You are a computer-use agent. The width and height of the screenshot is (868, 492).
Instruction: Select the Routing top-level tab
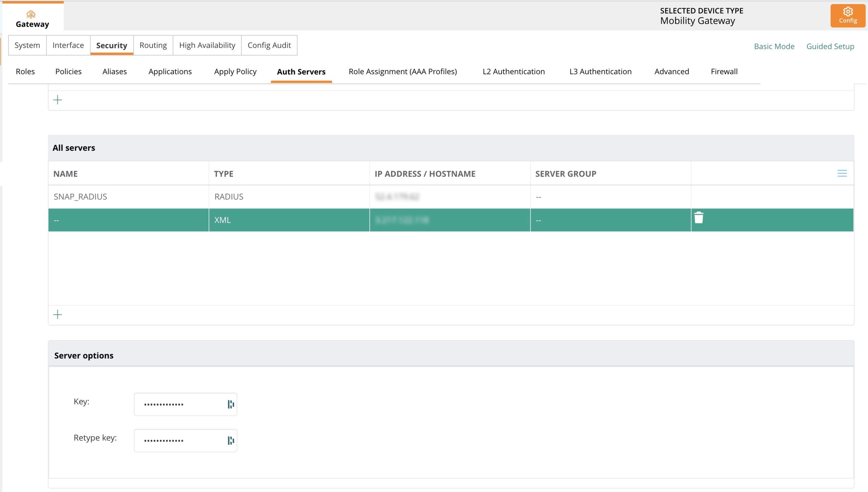(x=153, y=45)
